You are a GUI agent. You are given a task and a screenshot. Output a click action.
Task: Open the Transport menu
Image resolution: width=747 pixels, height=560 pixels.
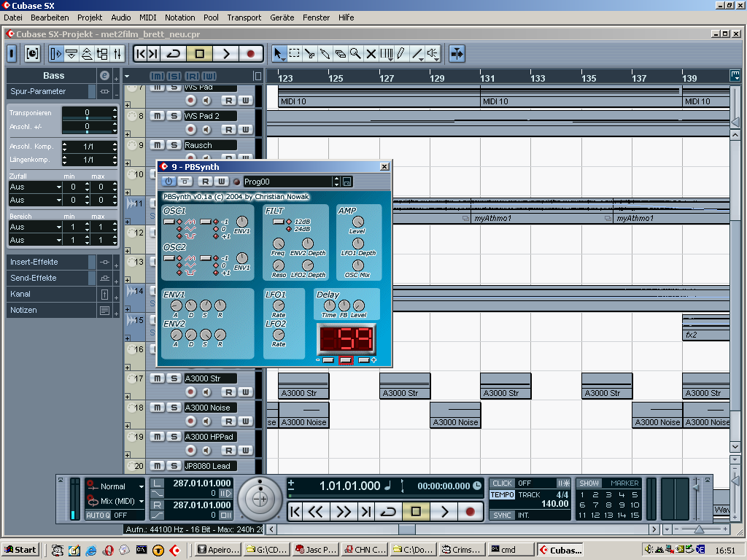(244, 17)
